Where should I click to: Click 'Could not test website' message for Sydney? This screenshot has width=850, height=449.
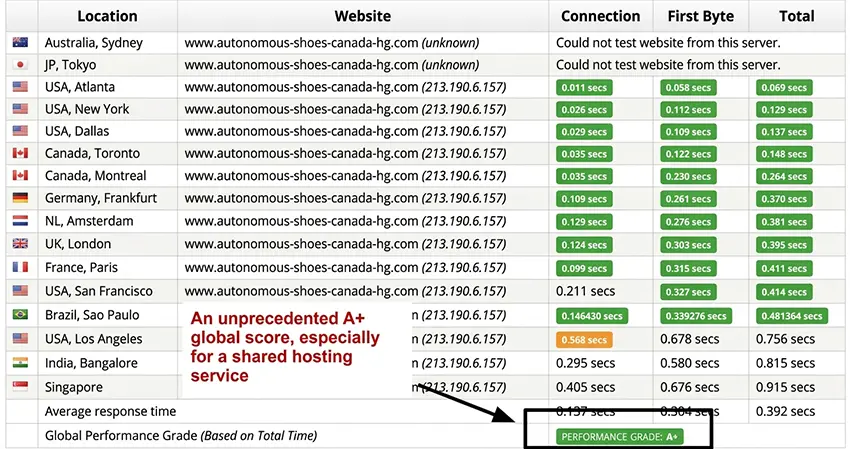(668, 43)
